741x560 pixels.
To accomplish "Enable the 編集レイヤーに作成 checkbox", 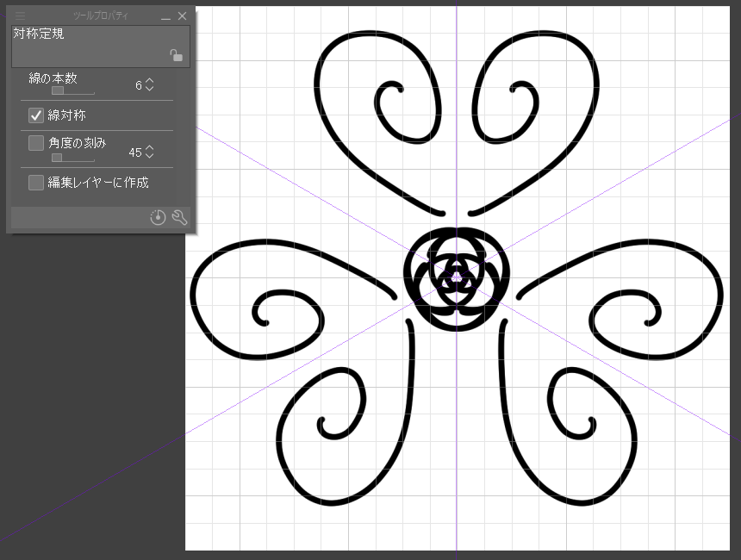I will 36,182.
